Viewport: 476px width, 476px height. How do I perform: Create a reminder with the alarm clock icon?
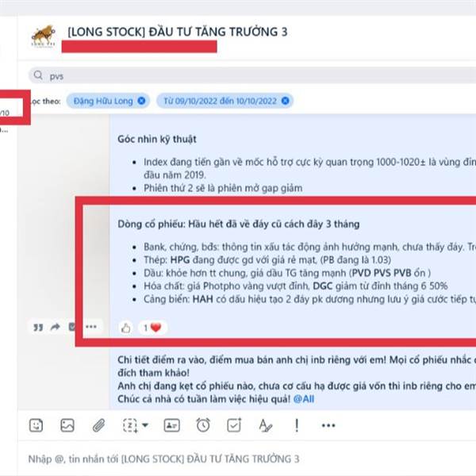203,425
